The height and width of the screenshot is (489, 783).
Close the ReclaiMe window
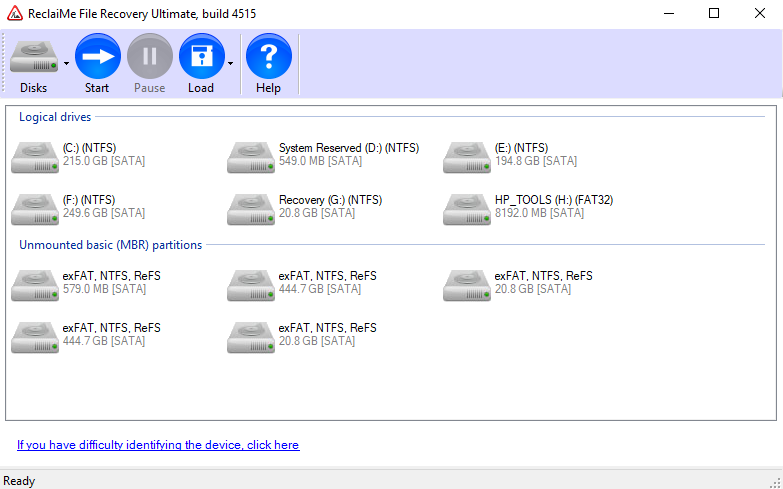tap(760, 13)
